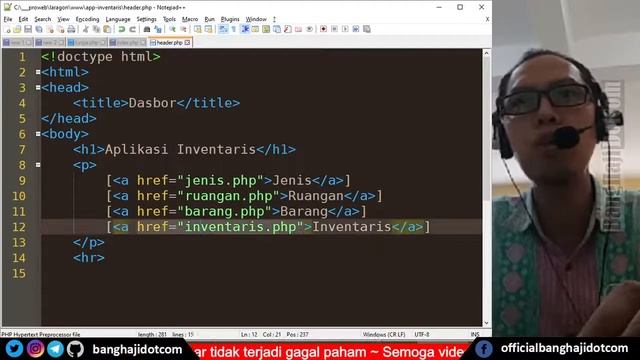Click the 'length : 281' status text
The height and width of the screenshot is (360, 640).
(152, 334)
